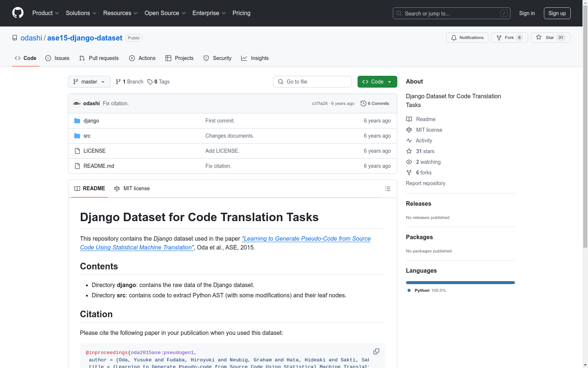The height and width of the screenshot is (368, 588).
Task: Click the star icon beside 31 stars
Action: 409,151
